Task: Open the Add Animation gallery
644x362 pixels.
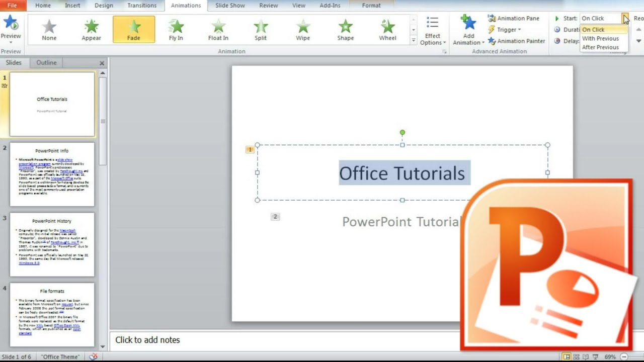Action: coord(468,31)
